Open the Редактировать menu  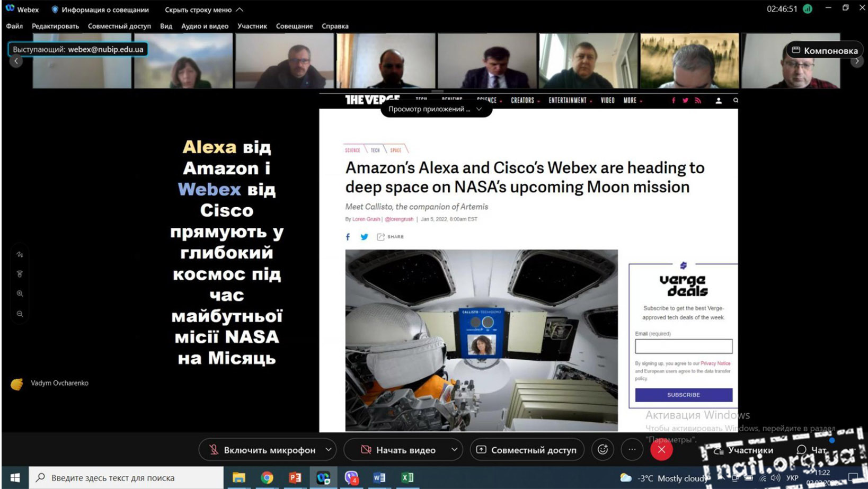click(x=55, y=26)
